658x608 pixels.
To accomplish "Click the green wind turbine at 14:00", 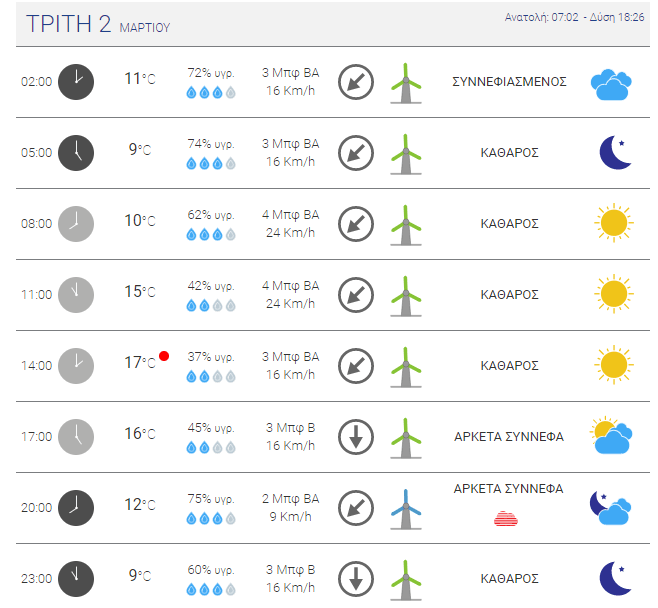I will [x=406, y=367].
